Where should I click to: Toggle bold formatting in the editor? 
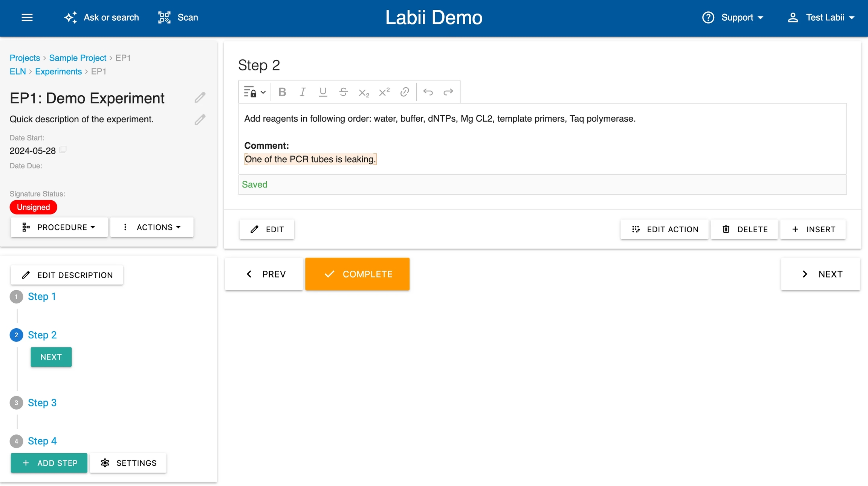click(282, 92)
